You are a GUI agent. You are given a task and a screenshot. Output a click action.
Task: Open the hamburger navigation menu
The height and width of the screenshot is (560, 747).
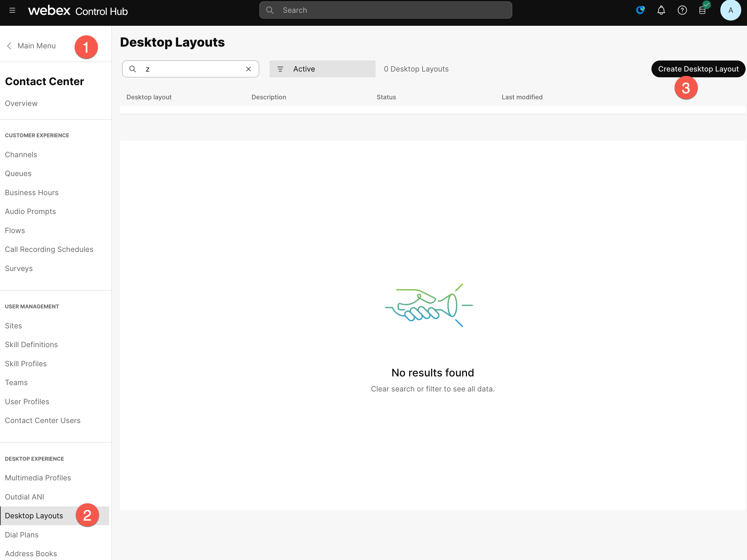[x=13, y=10]
